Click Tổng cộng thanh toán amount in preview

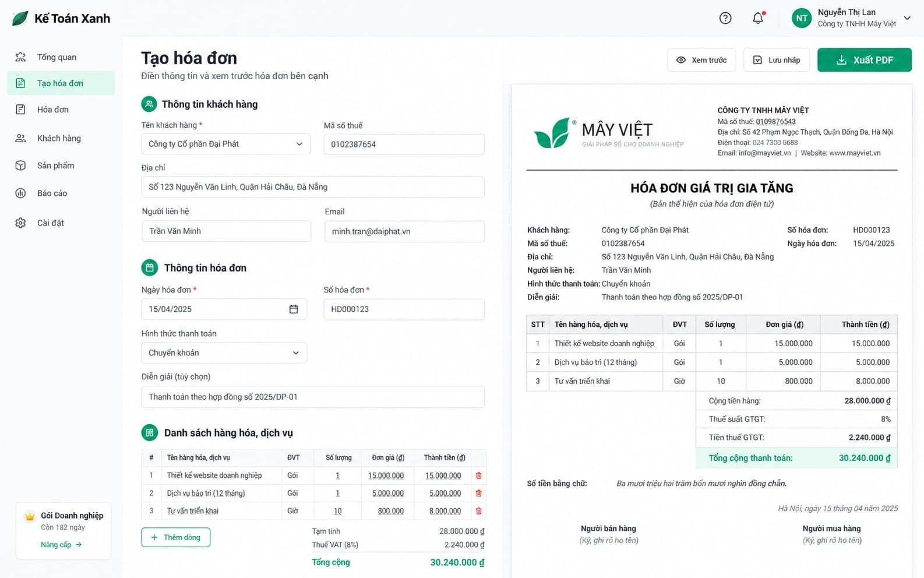865,458
